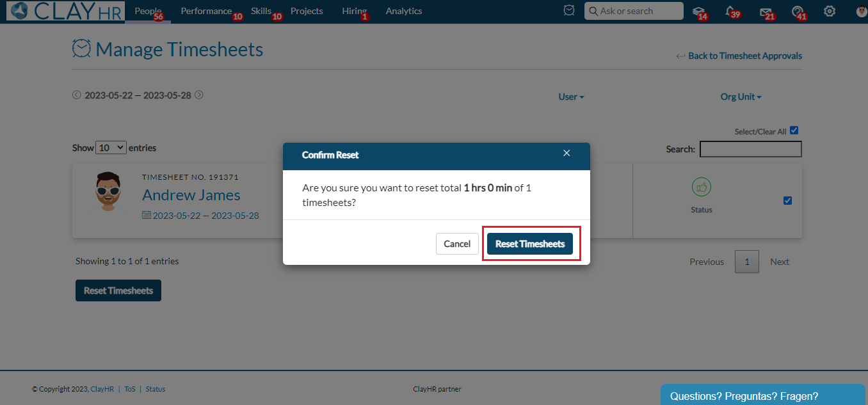Open the Show entries count selector

point(111,147)
